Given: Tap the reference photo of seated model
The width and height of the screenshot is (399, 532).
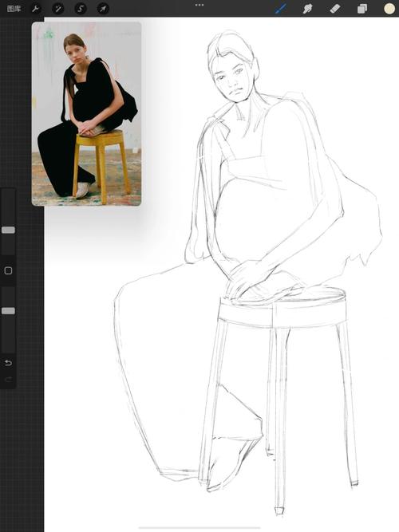Looking at the screenshot, I should [87, 114].
